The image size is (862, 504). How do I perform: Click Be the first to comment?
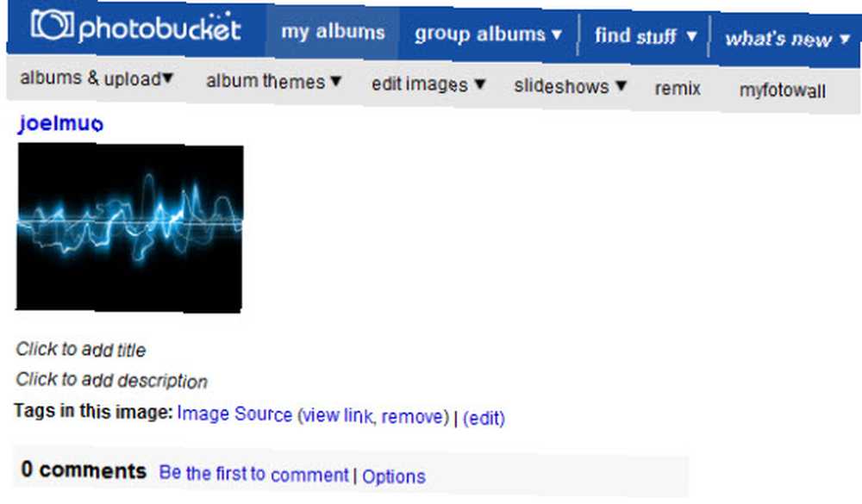253,474
